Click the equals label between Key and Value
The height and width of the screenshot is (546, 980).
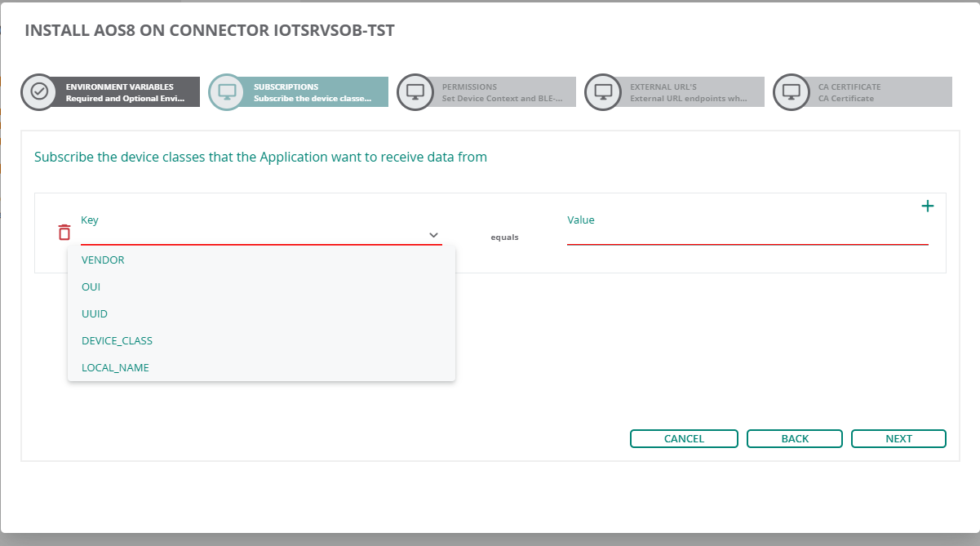[505, 237]
